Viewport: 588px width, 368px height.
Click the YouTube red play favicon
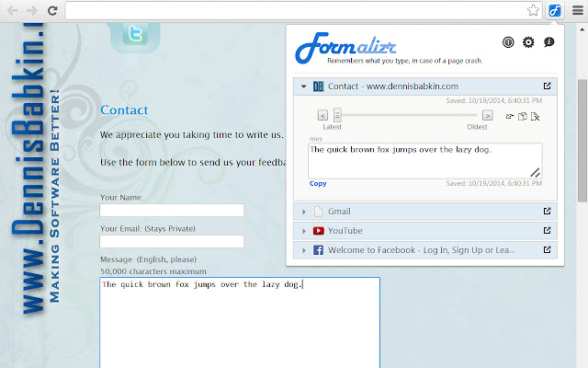click(x=319, y=231)
